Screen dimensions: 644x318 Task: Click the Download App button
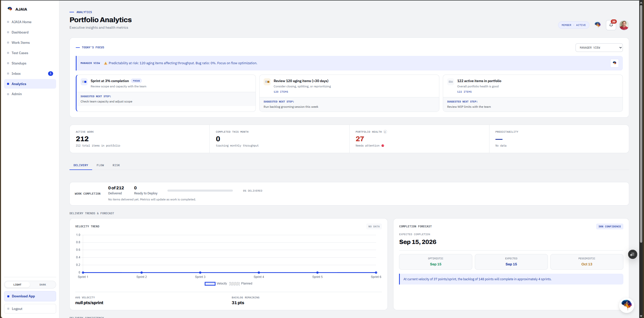click(x=30, y=296)
